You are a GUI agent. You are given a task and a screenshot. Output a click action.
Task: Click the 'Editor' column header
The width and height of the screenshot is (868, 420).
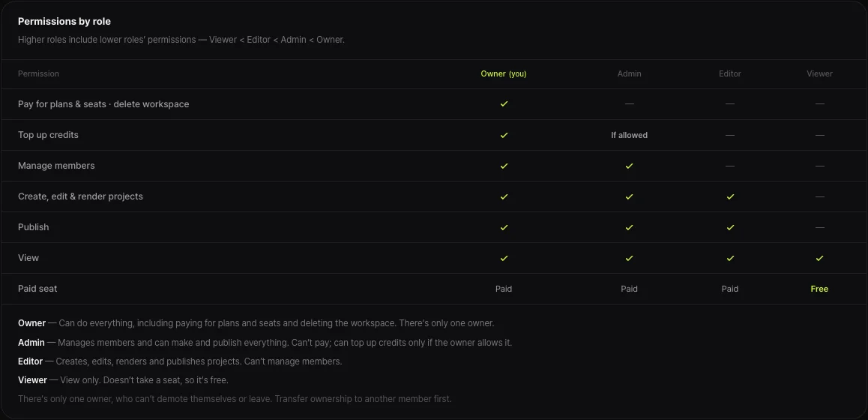tap(730, 73)
